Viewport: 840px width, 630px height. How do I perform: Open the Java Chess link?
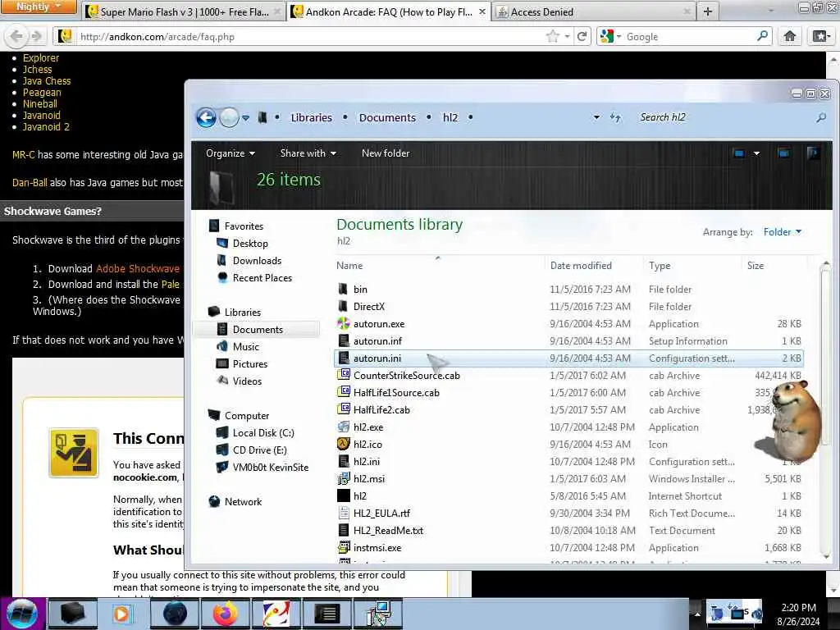point(47,81)
